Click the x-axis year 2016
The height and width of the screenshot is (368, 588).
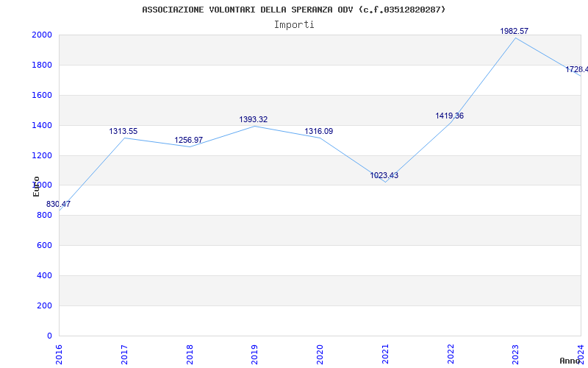59,354
